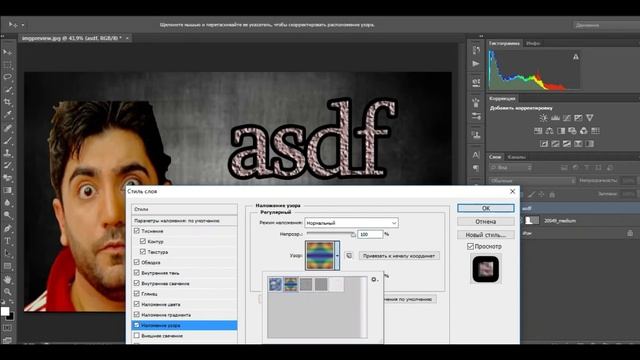Create new preset from current pattern icon
Image resolution: width=640 pixels, height=360 pixels.
point(349,256)
